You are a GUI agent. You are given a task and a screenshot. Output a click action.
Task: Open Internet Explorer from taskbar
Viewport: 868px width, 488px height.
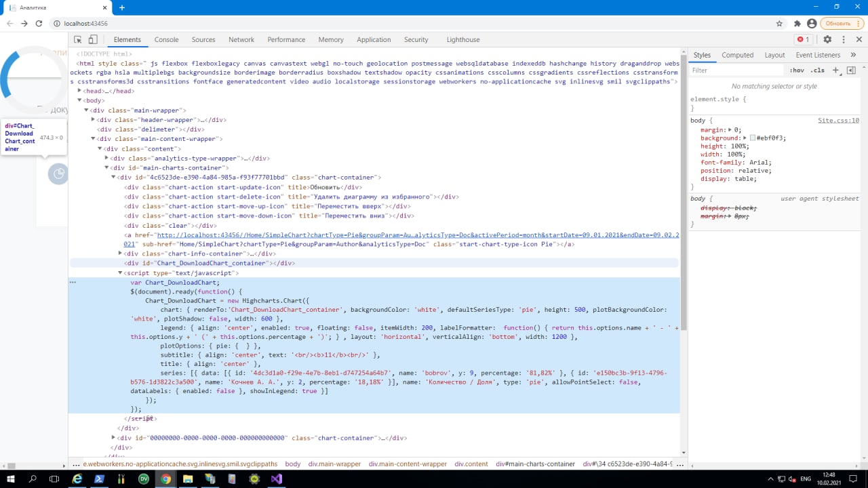tap(77, 479)
